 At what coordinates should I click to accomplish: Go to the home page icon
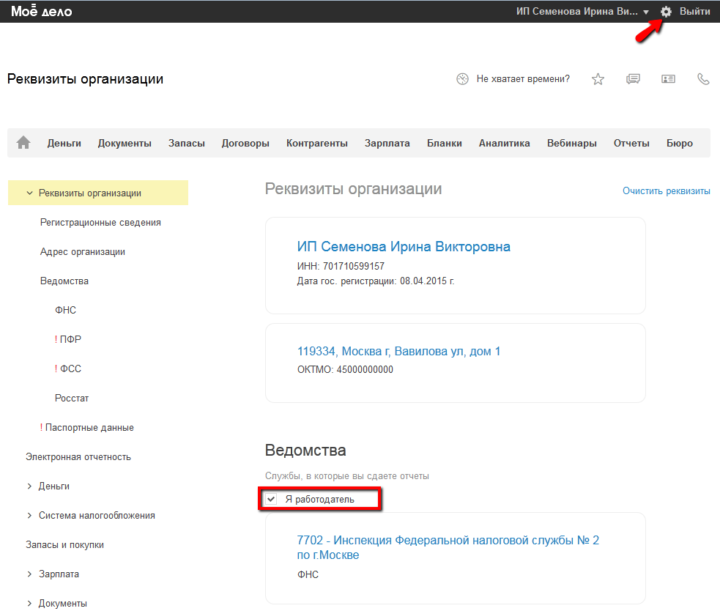click(x=23, y=143)
